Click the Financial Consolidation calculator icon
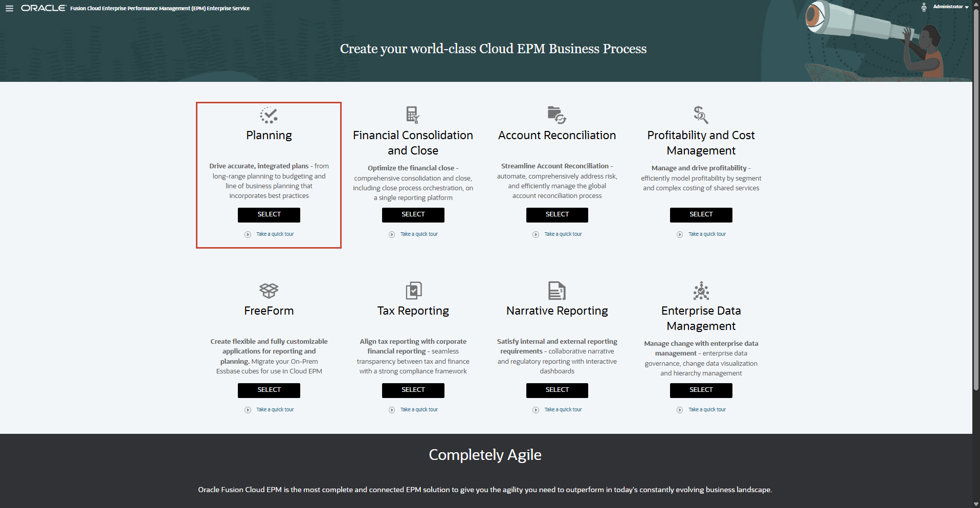Viewport: 980px width, 508px height. point(413,115)
